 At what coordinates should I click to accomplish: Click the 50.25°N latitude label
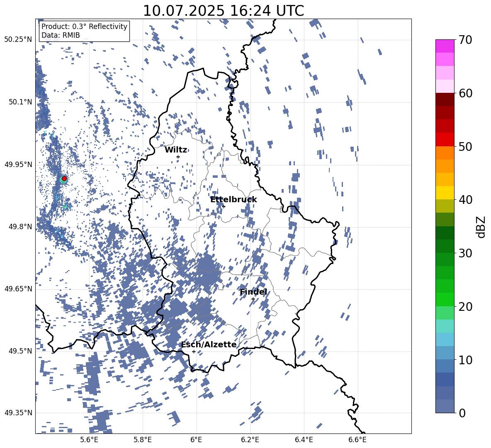point(18,40)
